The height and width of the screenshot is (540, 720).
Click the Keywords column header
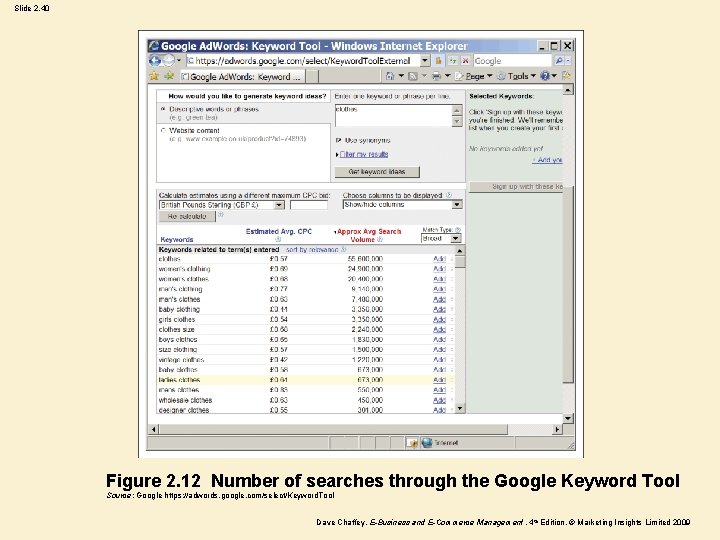click(177, 240)
